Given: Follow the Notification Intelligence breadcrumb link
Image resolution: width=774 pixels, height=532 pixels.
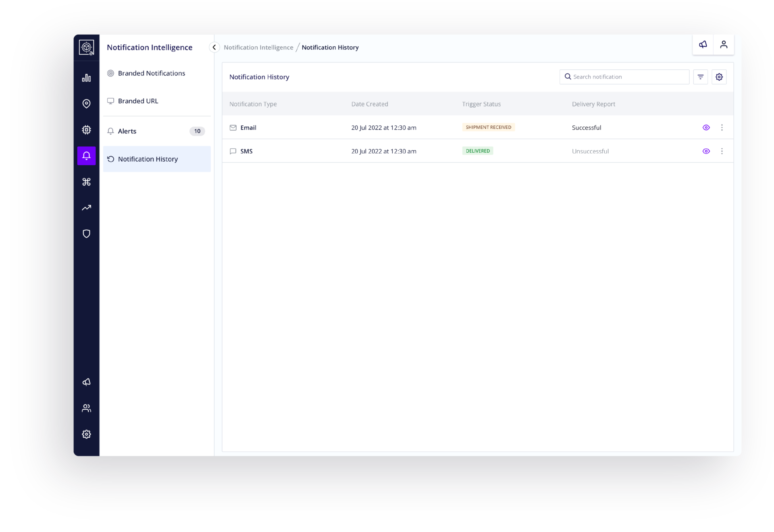Looking at the screenshot, I should click(x=258, y=47).
